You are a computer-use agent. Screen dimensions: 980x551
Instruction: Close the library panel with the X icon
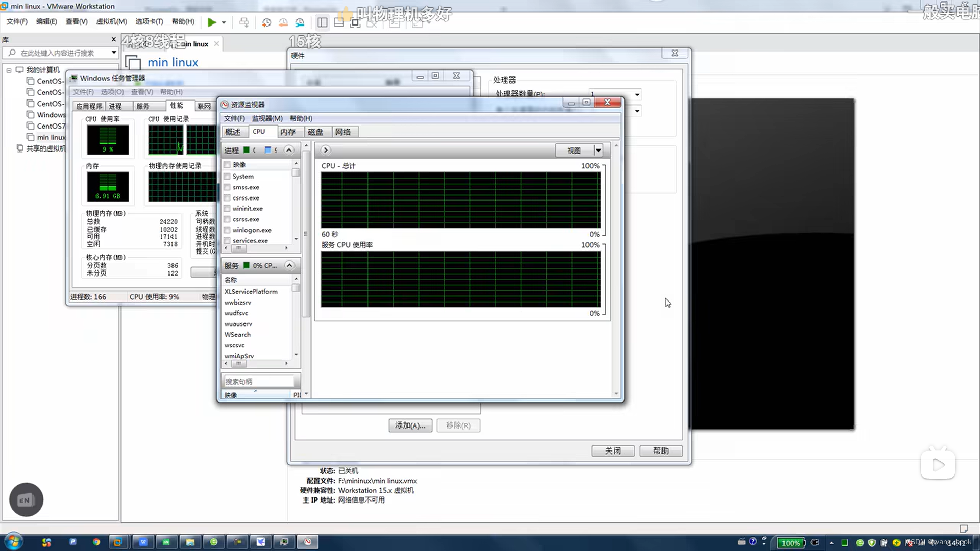click(x=113, y=39)
